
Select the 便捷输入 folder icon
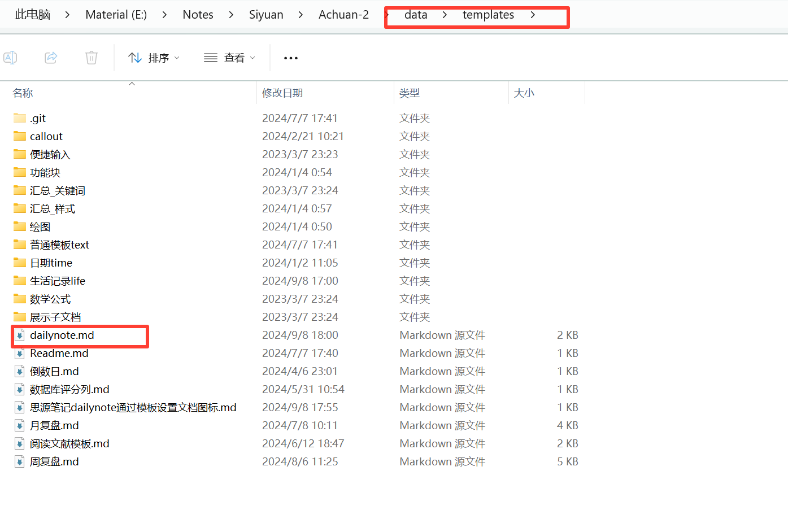coord(20,154)
